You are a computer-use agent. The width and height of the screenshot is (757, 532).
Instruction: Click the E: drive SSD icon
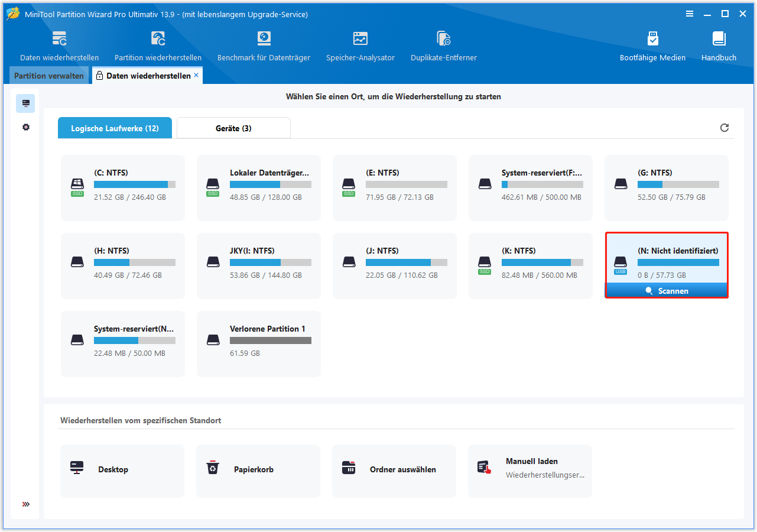349,186
